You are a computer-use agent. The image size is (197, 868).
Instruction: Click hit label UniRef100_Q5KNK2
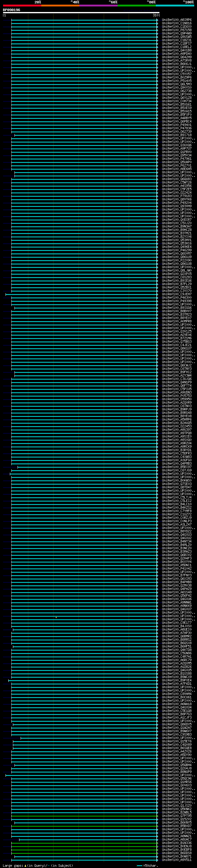177,809
